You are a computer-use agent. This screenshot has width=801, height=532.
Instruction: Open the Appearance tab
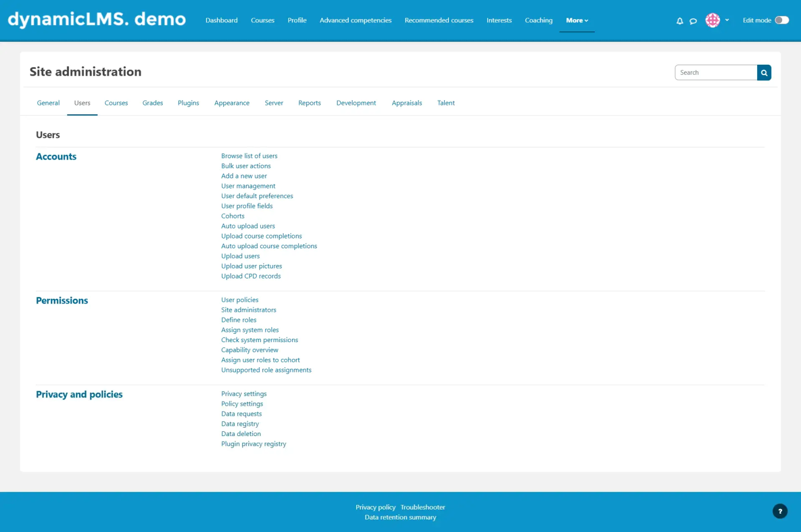tap(232, 103)
